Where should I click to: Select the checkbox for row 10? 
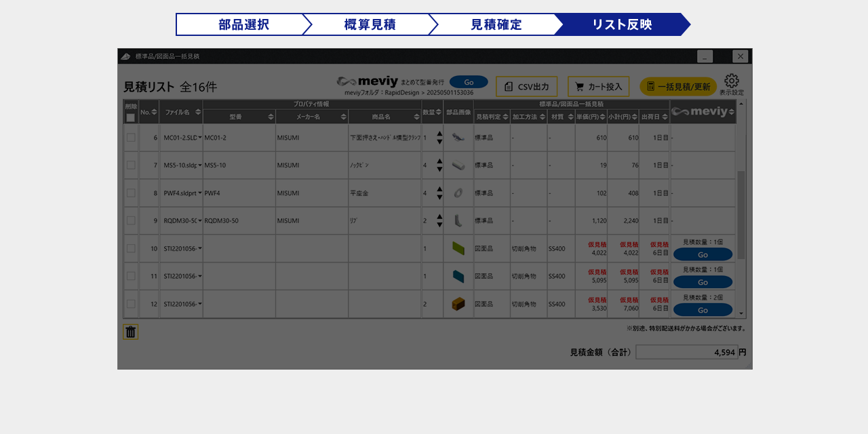click(x=131, y=249)
